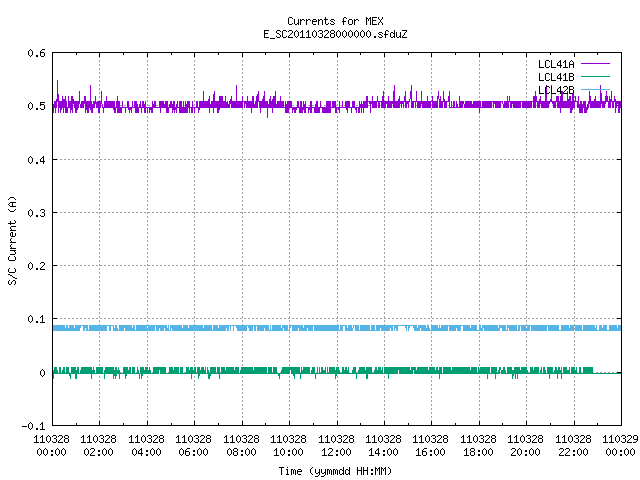Click the y-axis tick value 0.5
Image resolution: width=640 pixels, height=480 pixels.
(x=36, y=106)
